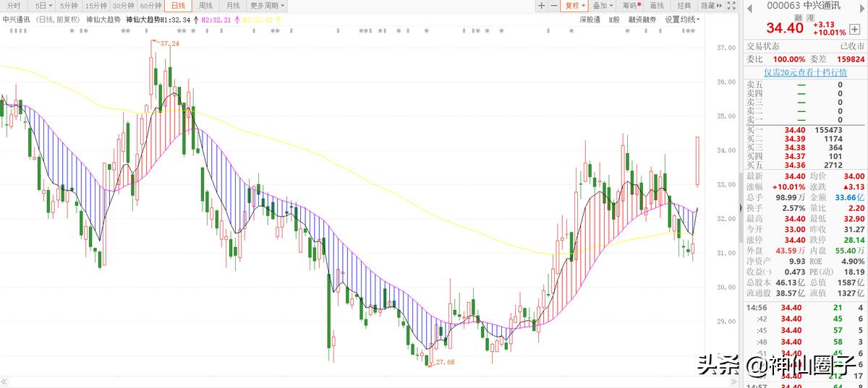Click the 量比 2.20 value
The width and height of the screenshot is (868, 388).
[857, 208]
